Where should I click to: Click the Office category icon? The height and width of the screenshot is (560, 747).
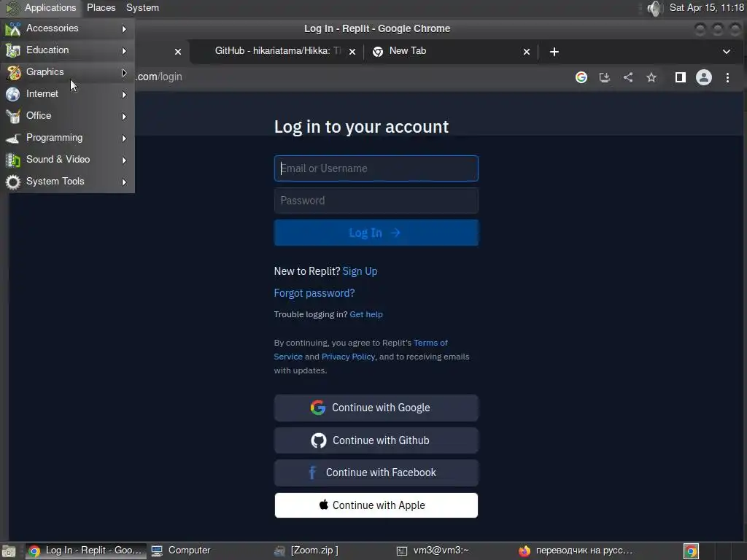pyautogui.click(x=13, y=116)
